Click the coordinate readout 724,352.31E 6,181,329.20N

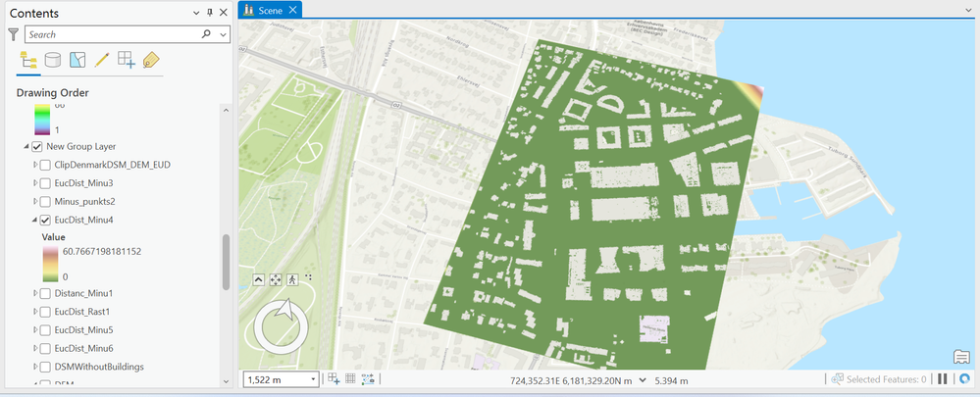point(569,380)
